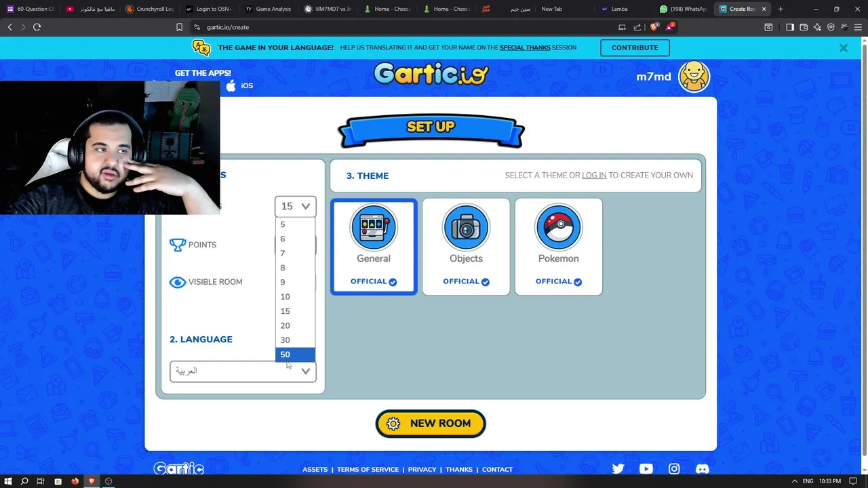Click the m7md avatar face
The image size is (868, 488).
click(x=694, y=76)
